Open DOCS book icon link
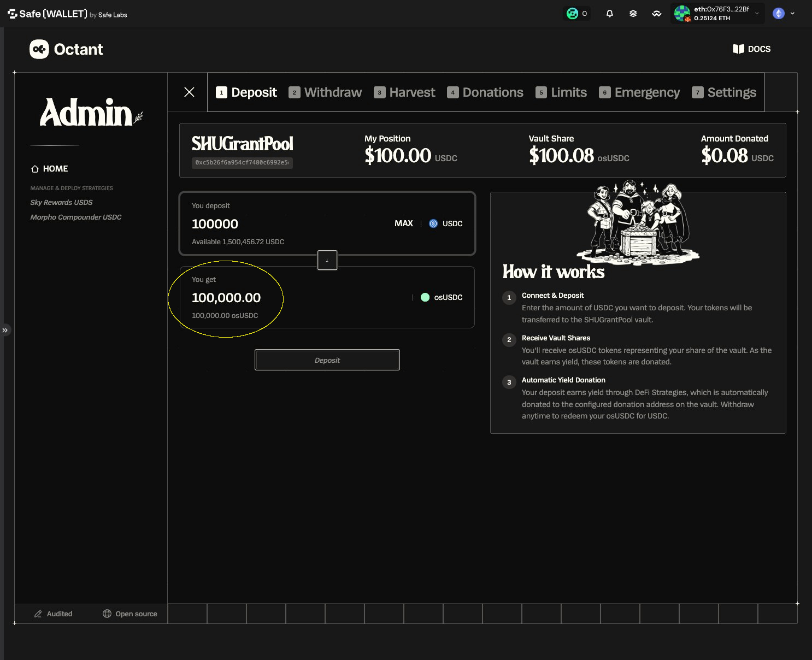 point(738,49)
